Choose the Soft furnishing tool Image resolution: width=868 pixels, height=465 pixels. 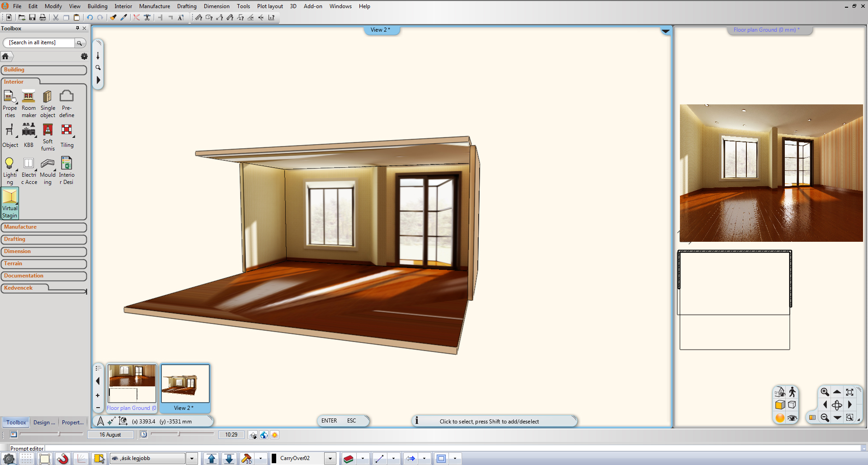pyautogui.click(x=47, y=136)
